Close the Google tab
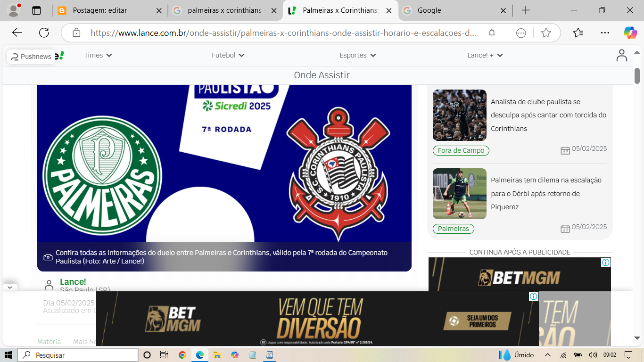 (x=503, y=10)
